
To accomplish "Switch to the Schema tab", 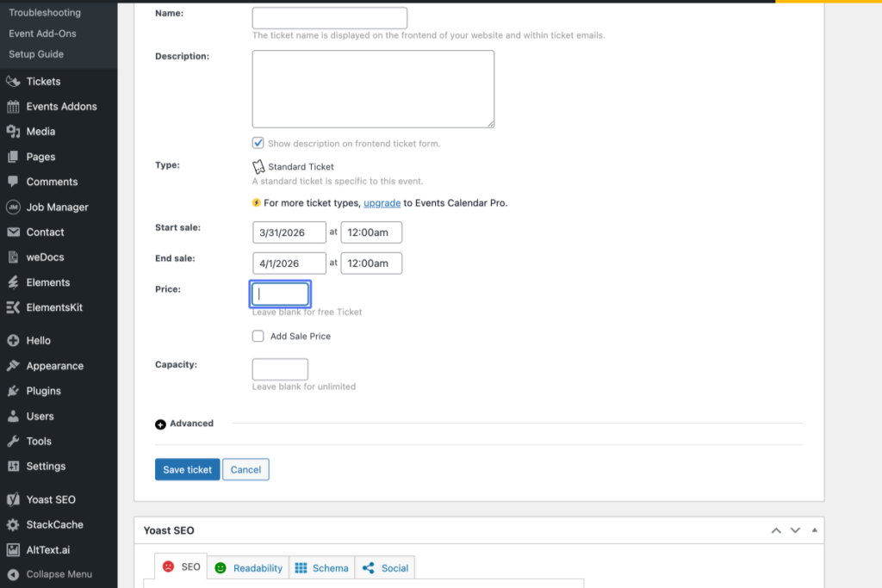I will click(x=322, y=567).
